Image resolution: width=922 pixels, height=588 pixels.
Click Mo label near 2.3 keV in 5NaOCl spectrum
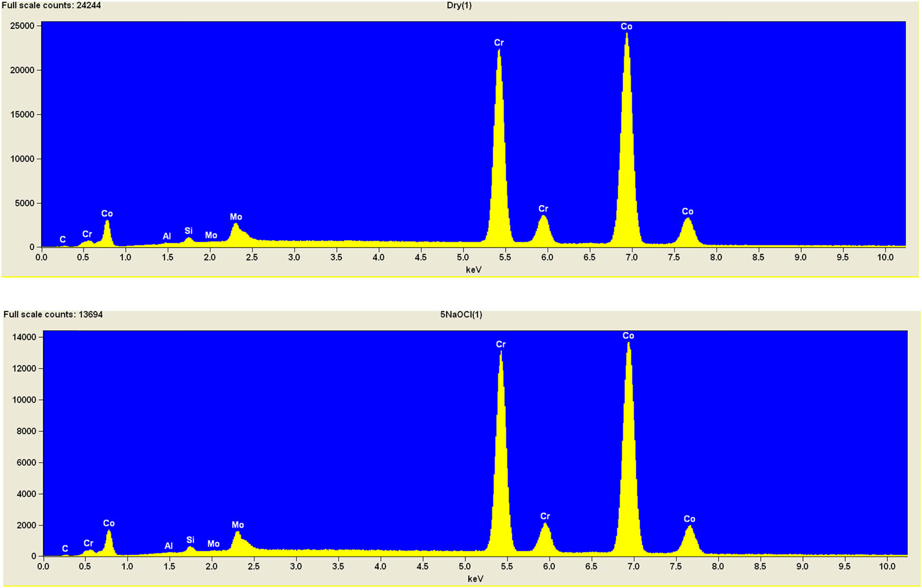point(238,525)
